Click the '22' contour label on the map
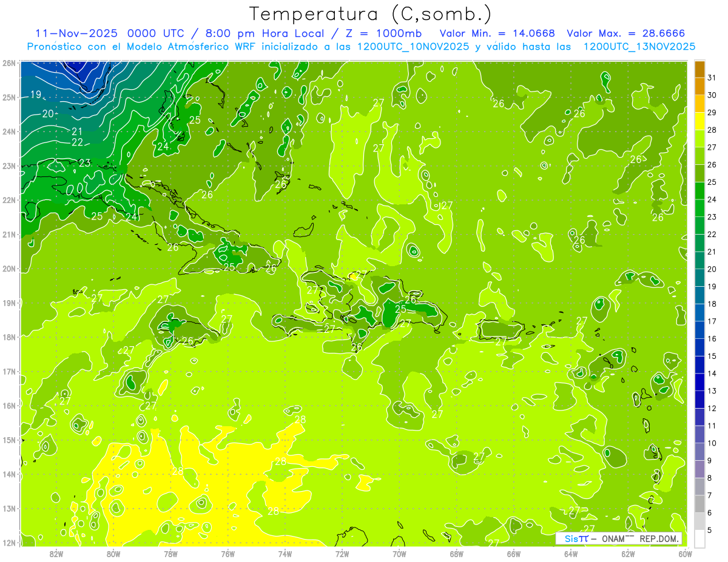The width and height of the screenshot is (728, 562). (x=77, y=142)
